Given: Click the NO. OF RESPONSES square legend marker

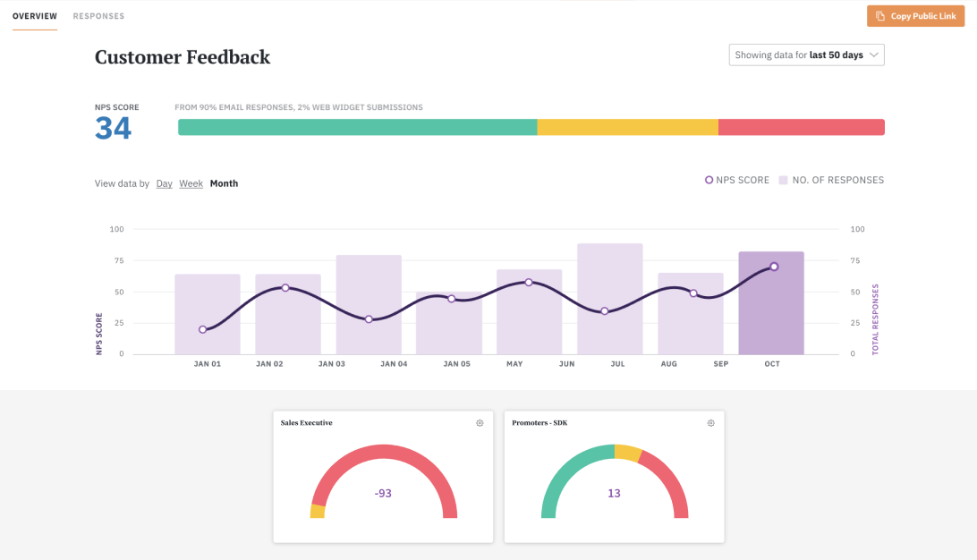Looking at the screenshot, I should [x=783, y=180].
